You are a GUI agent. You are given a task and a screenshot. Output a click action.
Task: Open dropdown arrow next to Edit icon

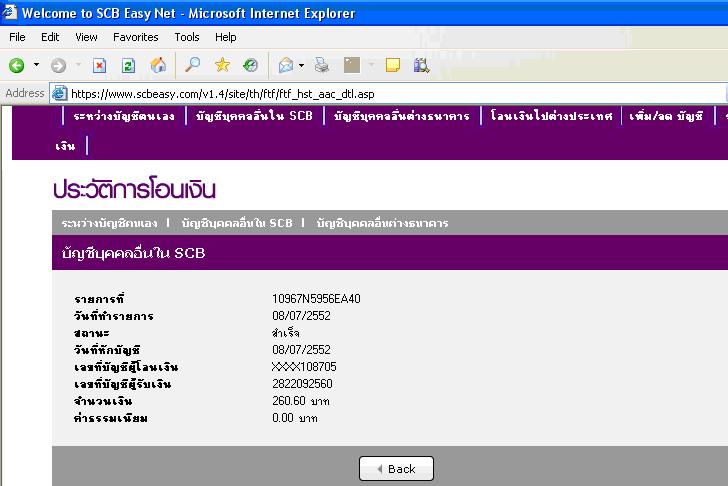(371, 65)
